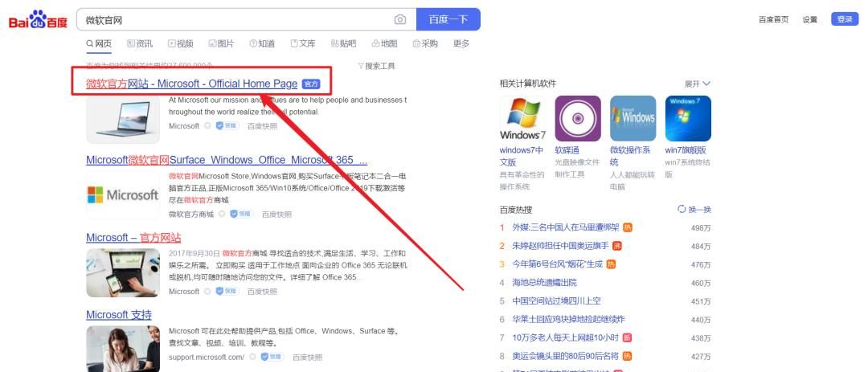868x372 pixels.
Task: Open 百度快照 for support.microsoft.com result
Action: [307, 358]
